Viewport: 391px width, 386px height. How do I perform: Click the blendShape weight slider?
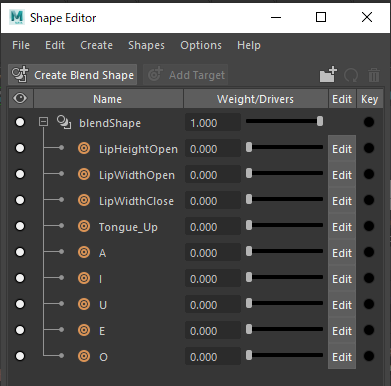pyautogui.click(x=285, y=121)
